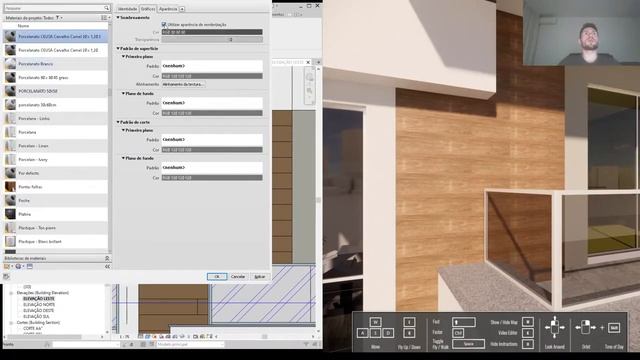Viewport: 640px width, 360px height.
Task: Collapse the Padrão de superfície section
Action: tap(118, 48)
